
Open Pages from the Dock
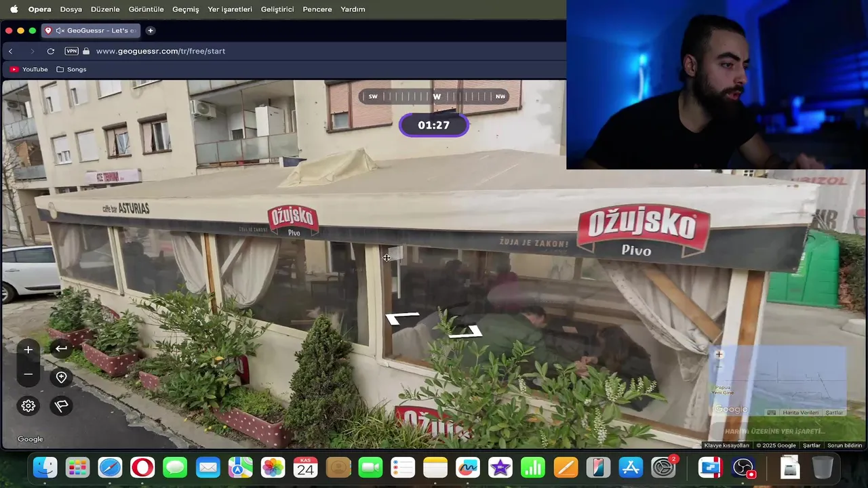click(x=566, y=468)
